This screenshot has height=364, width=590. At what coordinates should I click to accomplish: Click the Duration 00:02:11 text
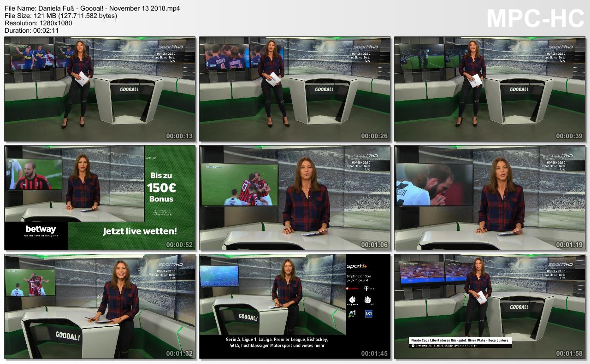tap(32, 30)
